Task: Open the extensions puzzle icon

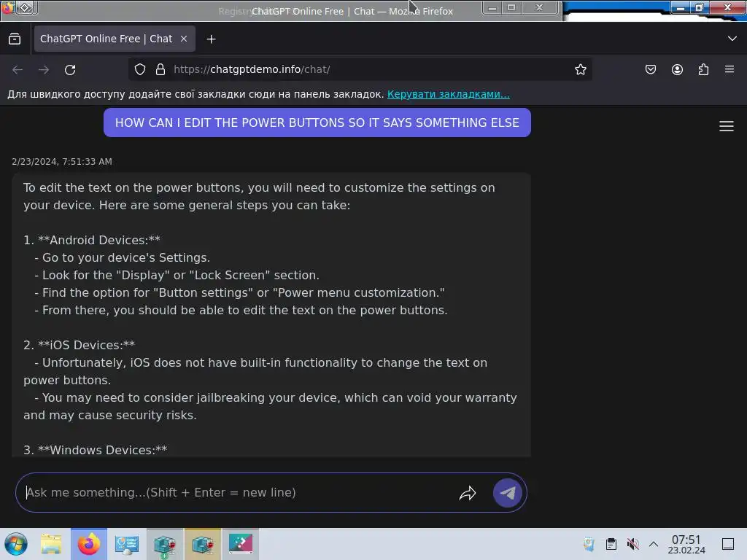Action: (703, 69)
